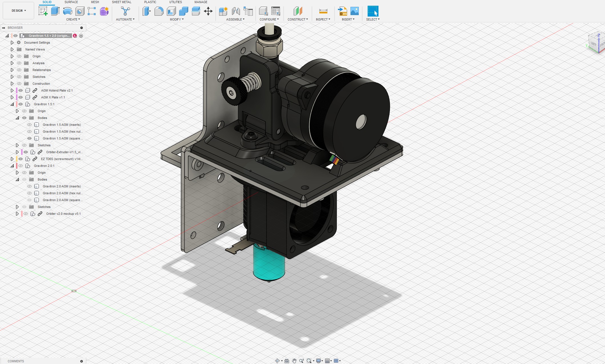Click the Pan hand icon
Screen dimensions: 605x364
click(x=294, y=361)
